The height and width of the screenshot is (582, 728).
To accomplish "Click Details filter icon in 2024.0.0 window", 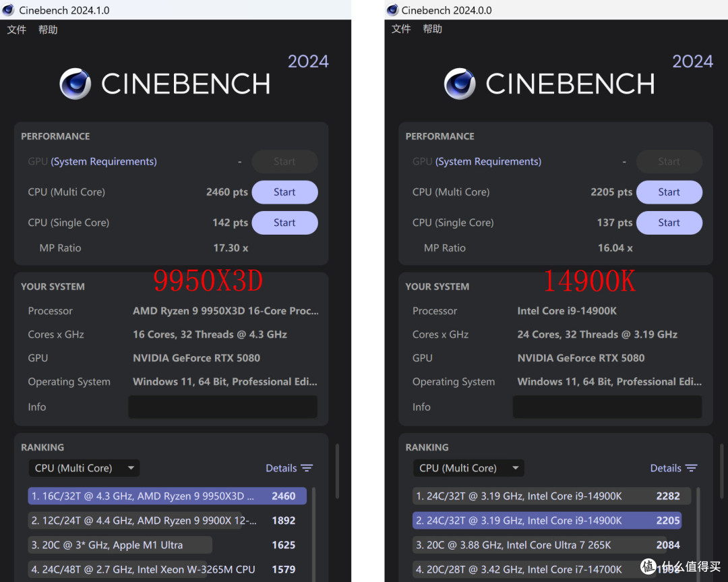I will pyautogui.click(x=692, y=468).
